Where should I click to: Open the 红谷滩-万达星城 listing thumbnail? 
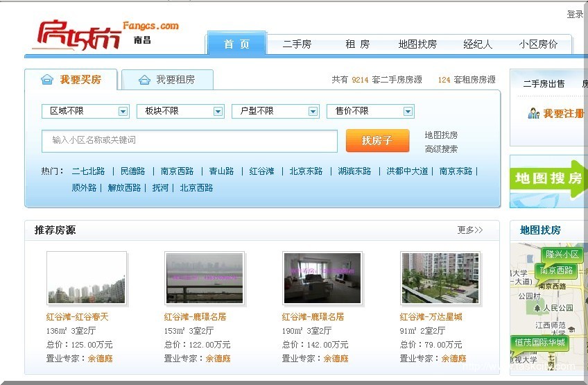click(x=440, y=277)
